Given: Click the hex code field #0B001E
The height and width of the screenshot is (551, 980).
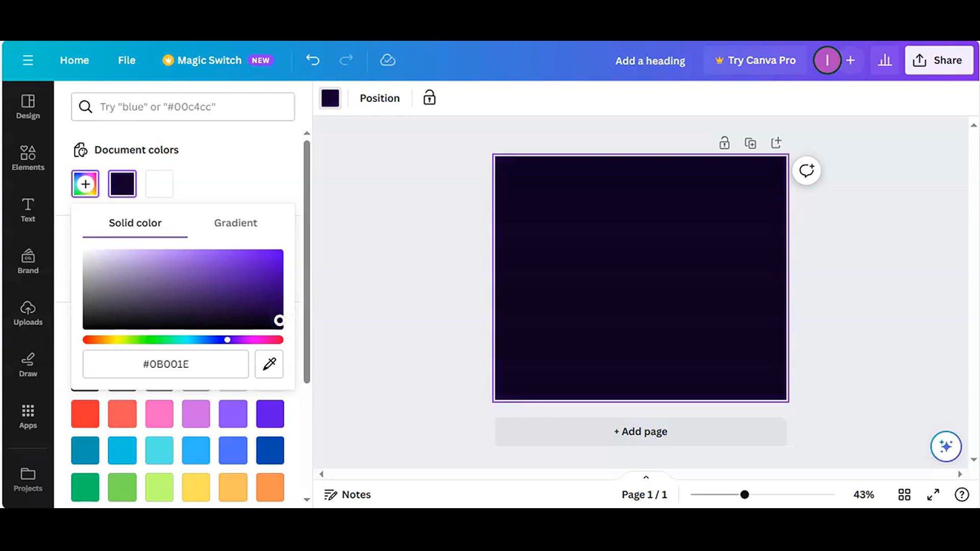Looking at the screenshot, I should tap(166, 364).
